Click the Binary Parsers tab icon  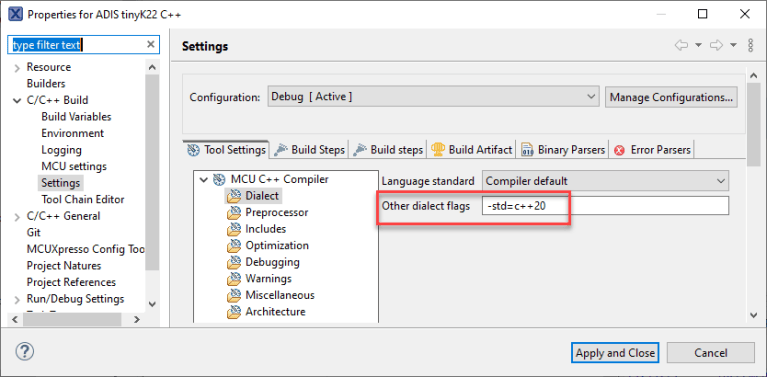527,150
